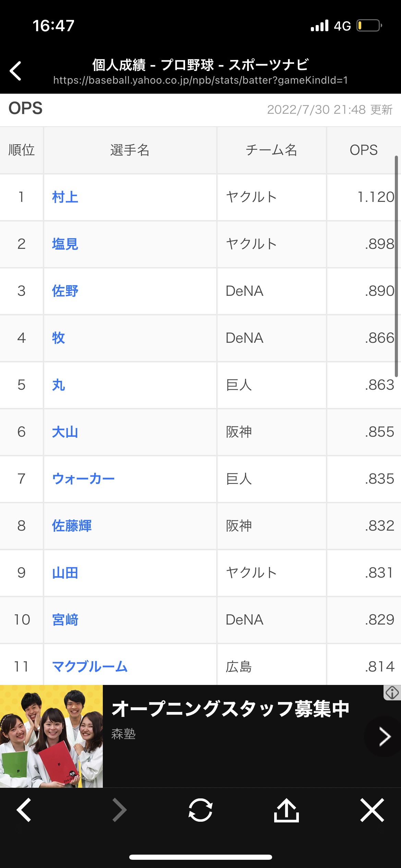The image size is (401, 868).
Task: Open 丸 player profile link
Action: [59, 385]
